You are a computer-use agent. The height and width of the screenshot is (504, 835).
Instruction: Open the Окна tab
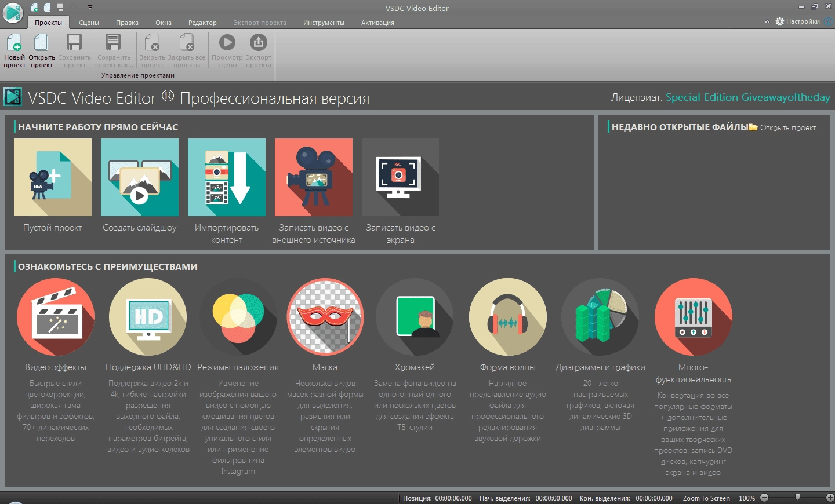point(164,23)
